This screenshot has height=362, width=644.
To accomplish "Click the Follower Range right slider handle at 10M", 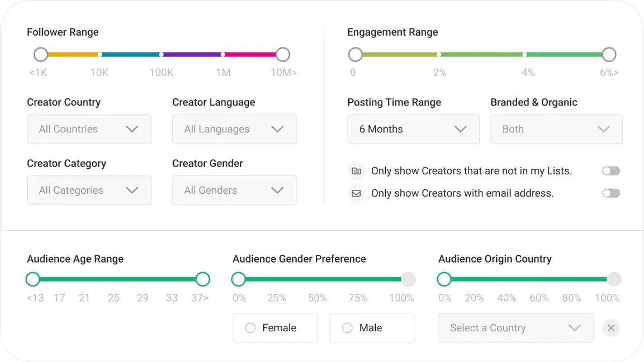I will coord(283,55).
